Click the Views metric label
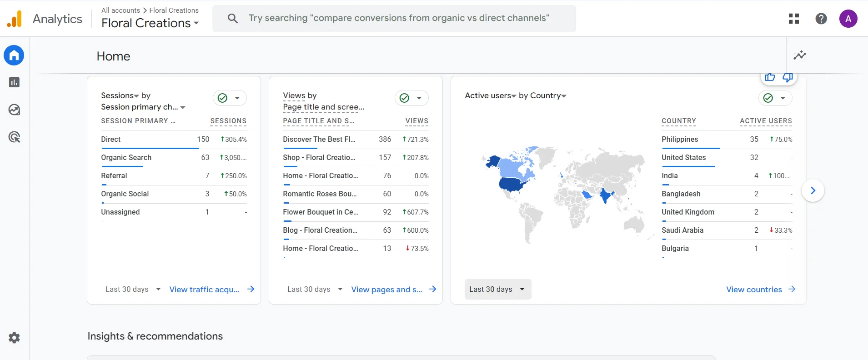Screen dimensions: 868x360 294,95
